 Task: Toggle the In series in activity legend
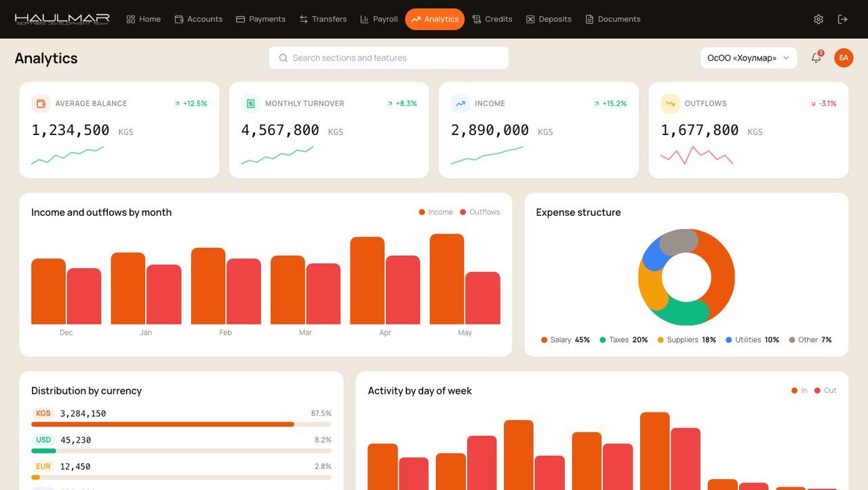[x=800, y=391]
